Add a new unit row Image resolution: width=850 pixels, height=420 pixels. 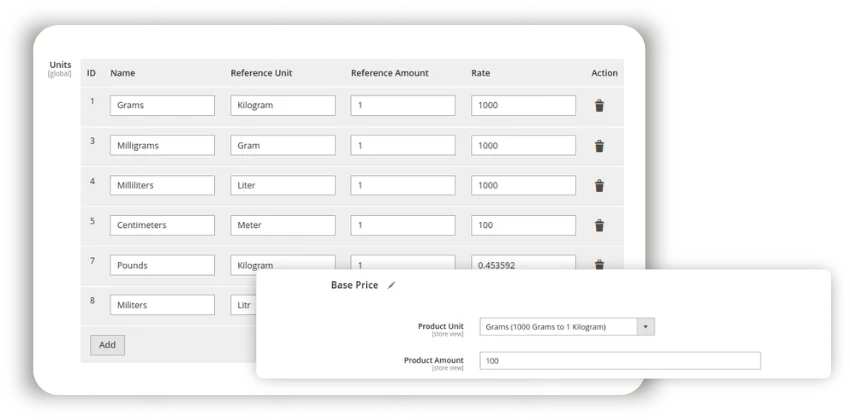pos(107,345)
